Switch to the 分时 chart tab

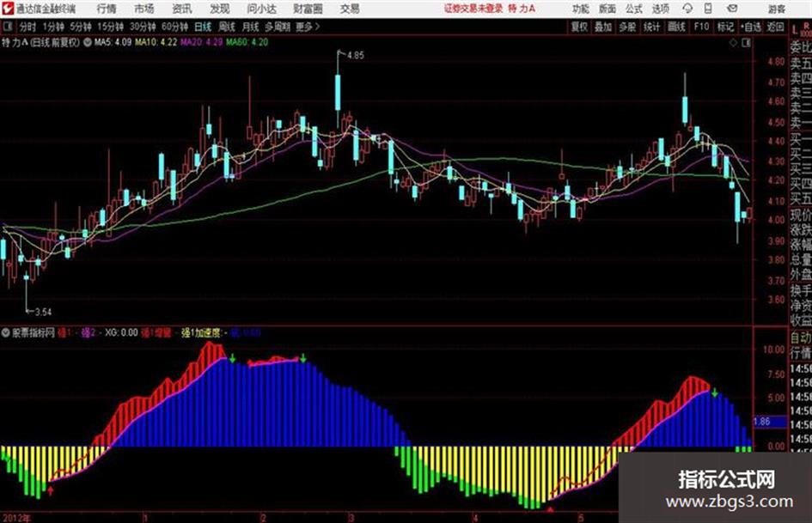[27, 27]
